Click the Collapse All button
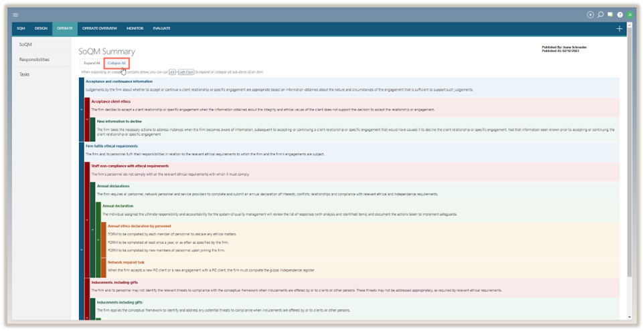 (116, 63)
